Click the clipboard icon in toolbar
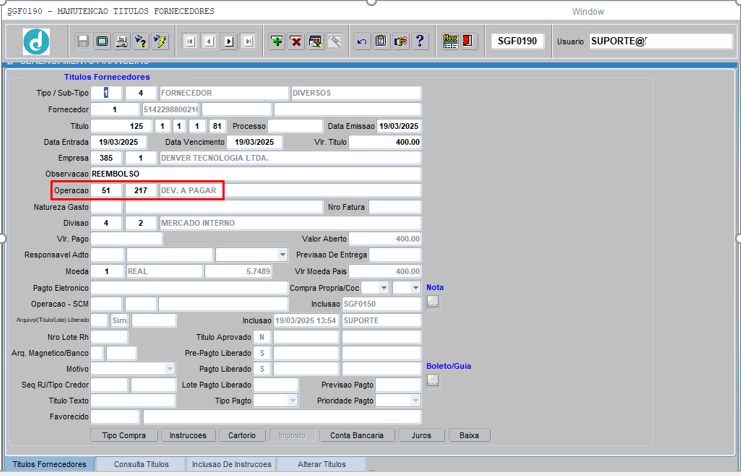 (381, 41)
